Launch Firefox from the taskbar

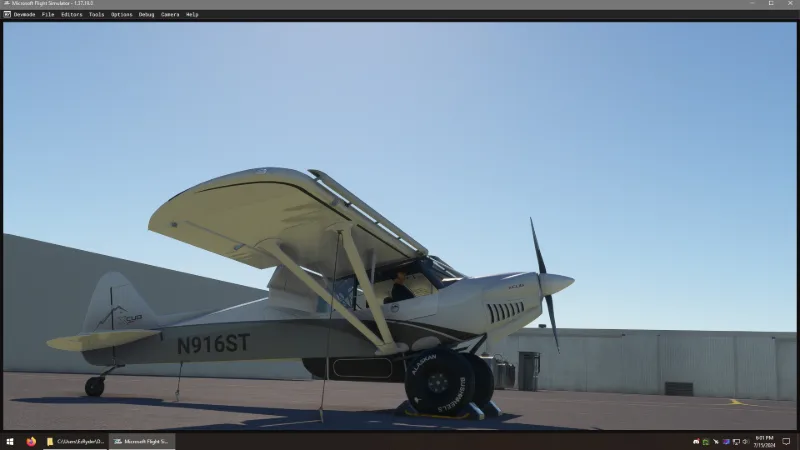[31, 441]
